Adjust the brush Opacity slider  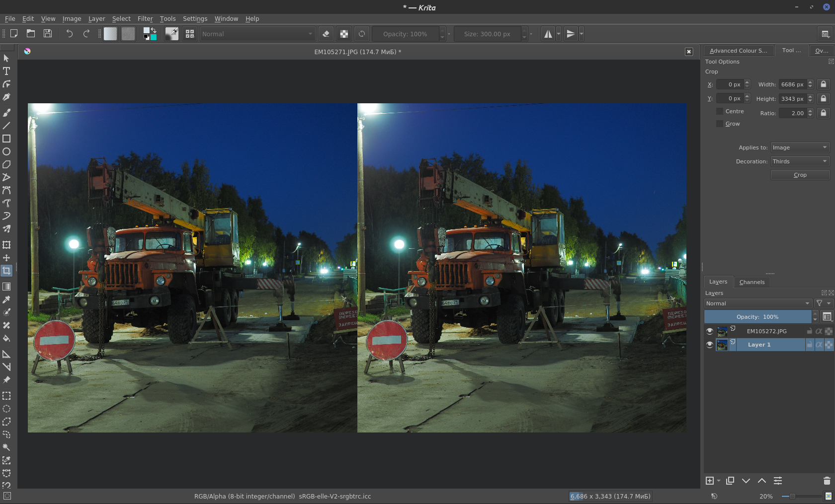point(405,34)
